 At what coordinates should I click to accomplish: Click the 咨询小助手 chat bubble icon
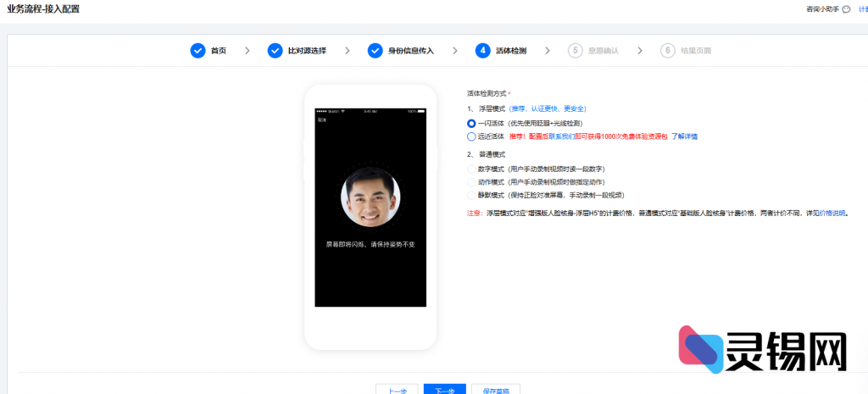[847, 9]
